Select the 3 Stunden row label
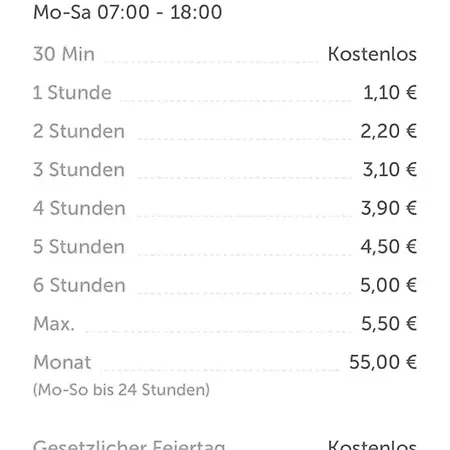The width and height of the screenshot is (450, 450). [x=79, y=169]
